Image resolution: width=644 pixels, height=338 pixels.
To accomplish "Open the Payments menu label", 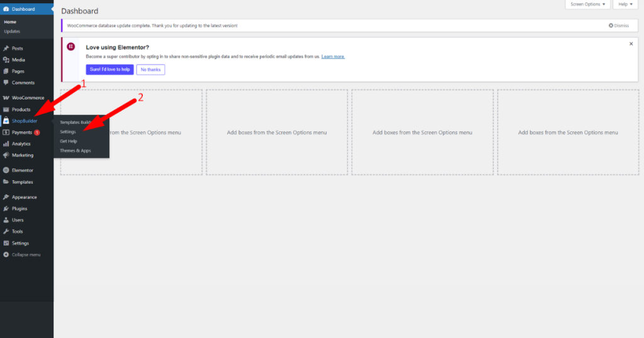I will click(22, 133).
